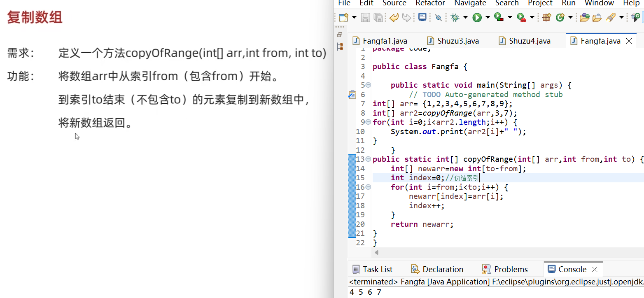Click the undo back arrow icon

[394, 17]
